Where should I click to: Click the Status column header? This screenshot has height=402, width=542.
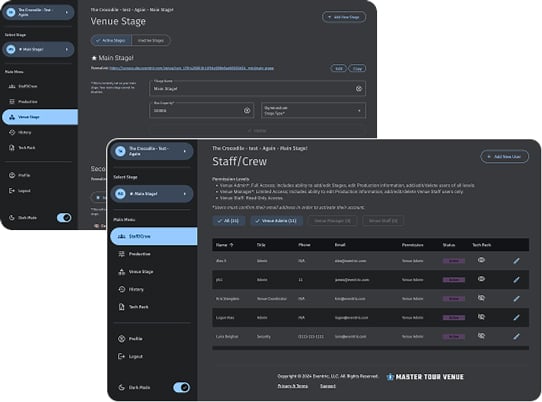tap(449, 245)
